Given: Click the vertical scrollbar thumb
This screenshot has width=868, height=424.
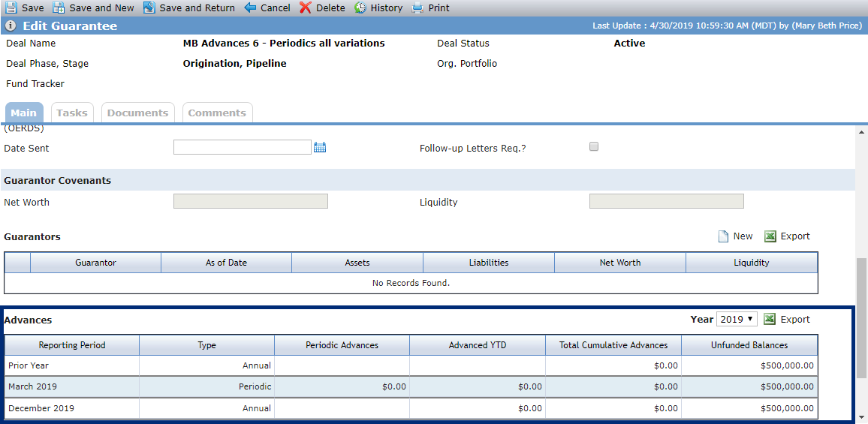Looking at the screenshot, I should [863, 318].
